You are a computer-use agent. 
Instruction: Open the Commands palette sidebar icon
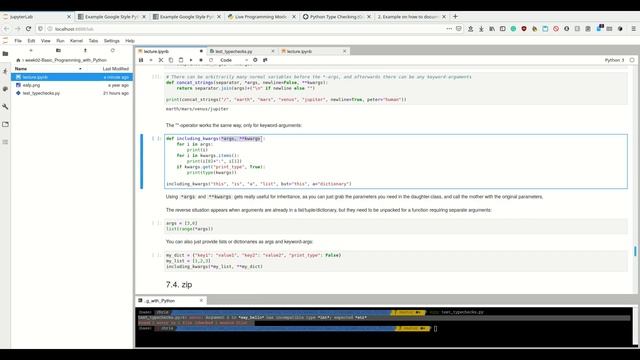pos(5,89)
